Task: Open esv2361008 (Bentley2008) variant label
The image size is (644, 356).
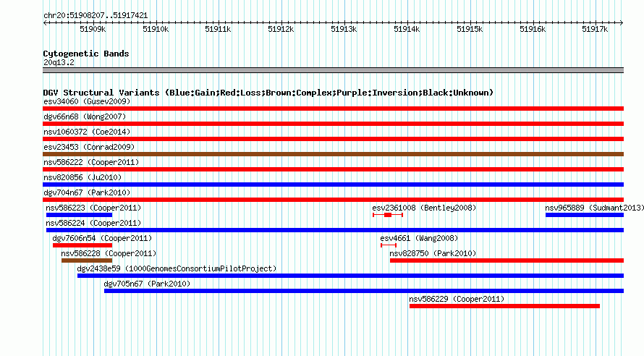Action: (x=424, y=208)
